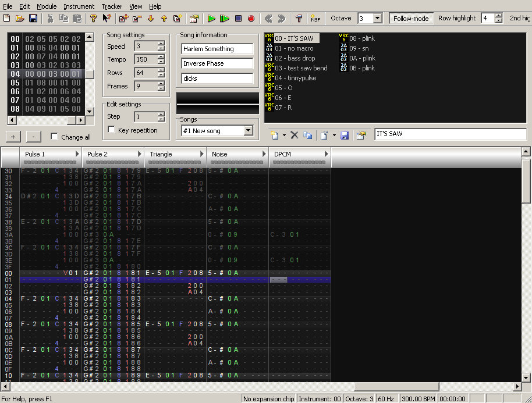Click the Move frame down arrow icon

point(150,19)
